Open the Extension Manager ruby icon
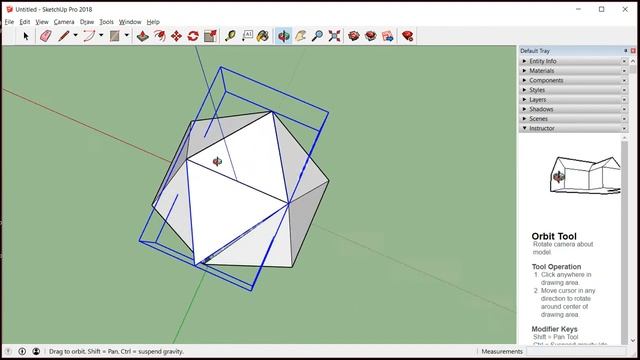Screen dimensions: 640x360 click(x=407, y=36)
